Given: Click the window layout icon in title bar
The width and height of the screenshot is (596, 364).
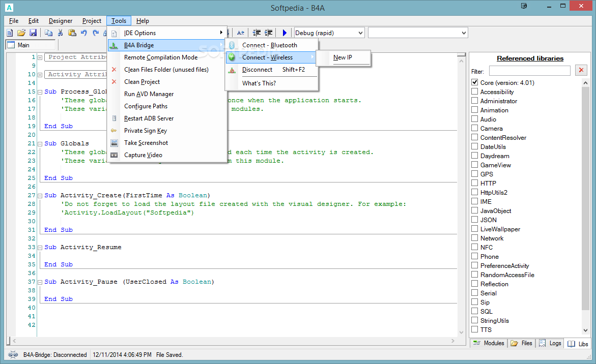Looking at the screenshot, I should tap(524, 6).
